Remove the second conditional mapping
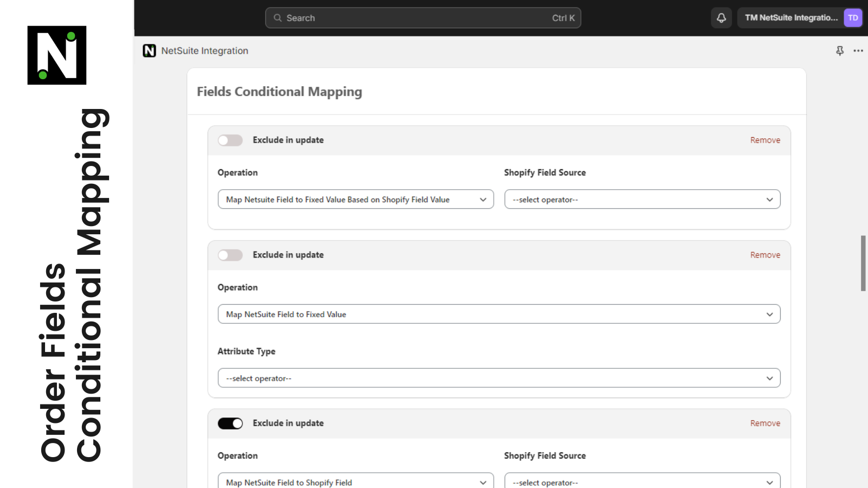 coord(765,255)
